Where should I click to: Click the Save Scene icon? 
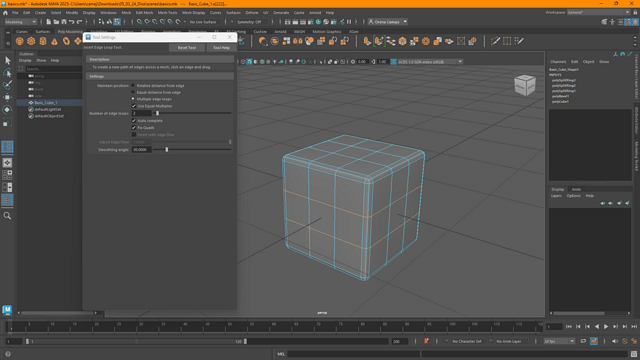click(64, 22)
